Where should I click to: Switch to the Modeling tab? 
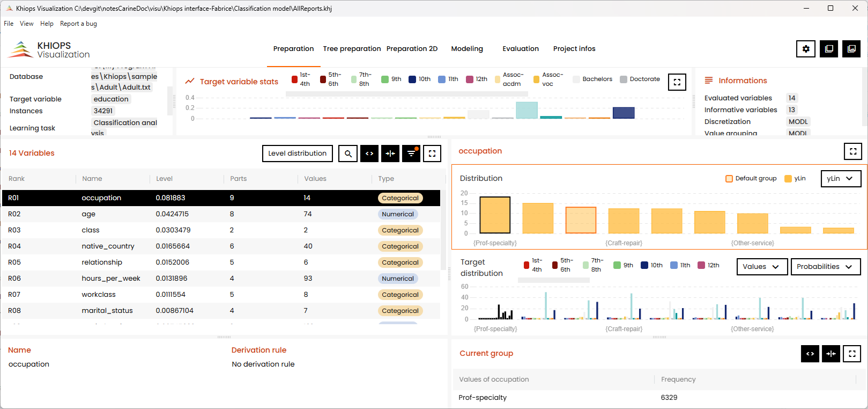point(467,49)
